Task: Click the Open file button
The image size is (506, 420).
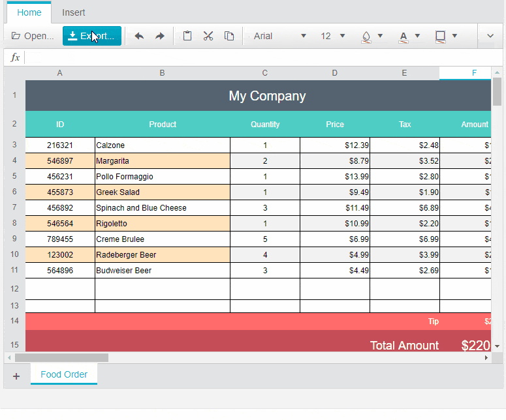Action: point(33,36)
